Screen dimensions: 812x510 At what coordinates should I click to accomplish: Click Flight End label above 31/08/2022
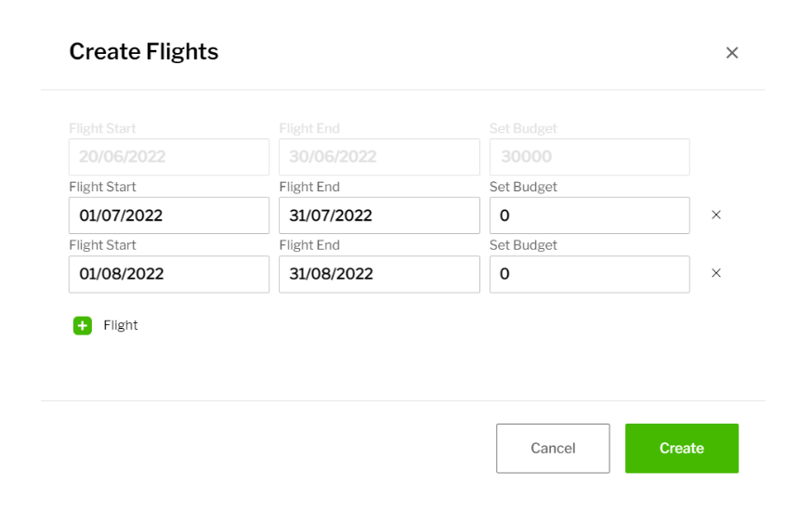click(309, 245)
